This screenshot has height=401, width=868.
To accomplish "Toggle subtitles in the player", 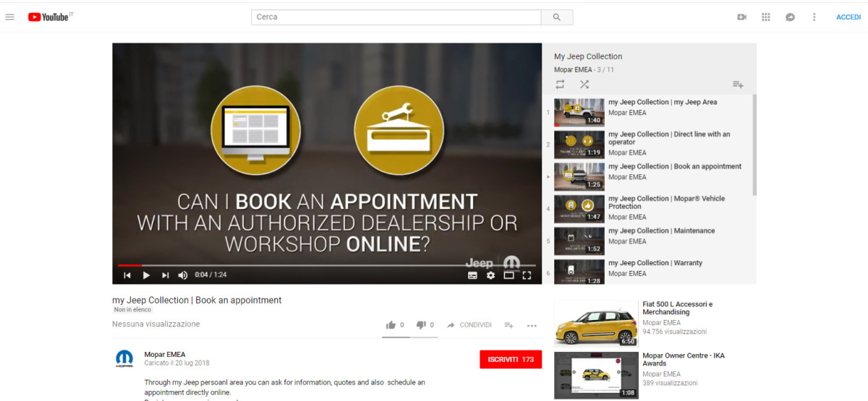I will tap(472, 275).
